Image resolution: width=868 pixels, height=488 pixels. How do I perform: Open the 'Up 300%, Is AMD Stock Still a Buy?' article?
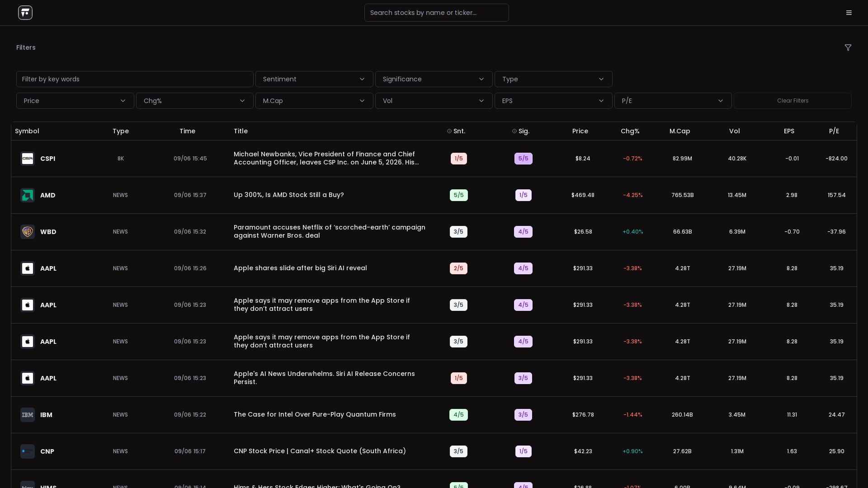(289, 195)
